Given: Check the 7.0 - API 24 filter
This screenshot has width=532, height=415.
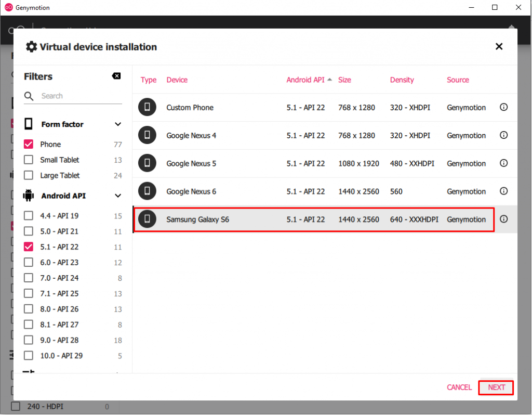Looking at the screenshot, I should 29,278.
